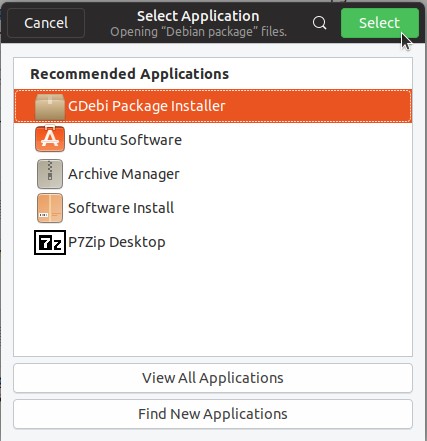Screen dimensions: 427x441
Task: Confirm with the green Select button
Action: pos(380,23)
